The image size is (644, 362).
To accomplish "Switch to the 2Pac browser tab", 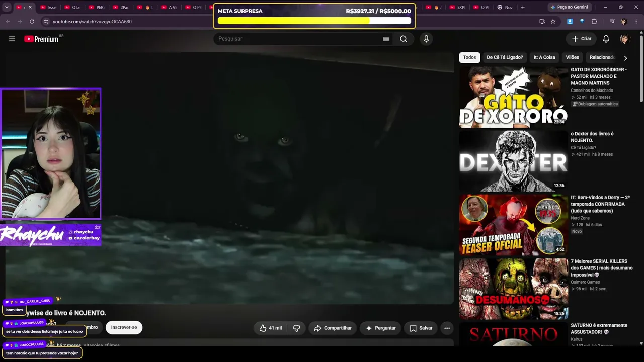I will pos(120,7).
